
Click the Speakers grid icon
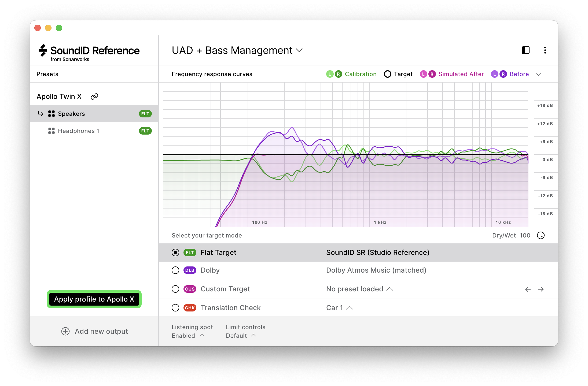pyautogui.click(x=52, y=114)
